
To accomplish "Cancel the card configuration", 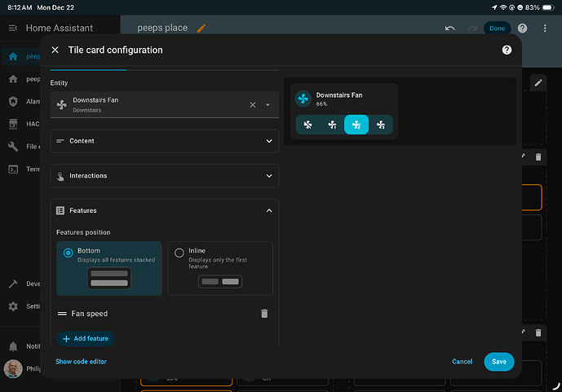I will (462, 361).
